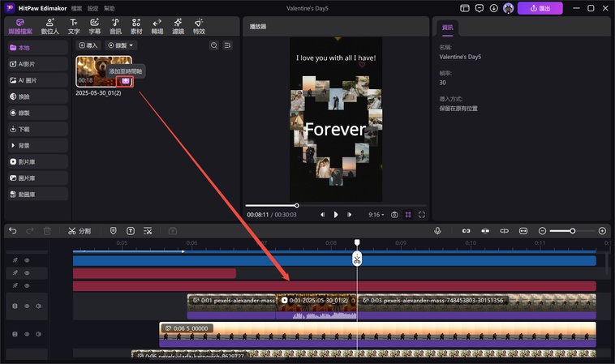Start voiceover with the microphone icon

click(437, 231)
